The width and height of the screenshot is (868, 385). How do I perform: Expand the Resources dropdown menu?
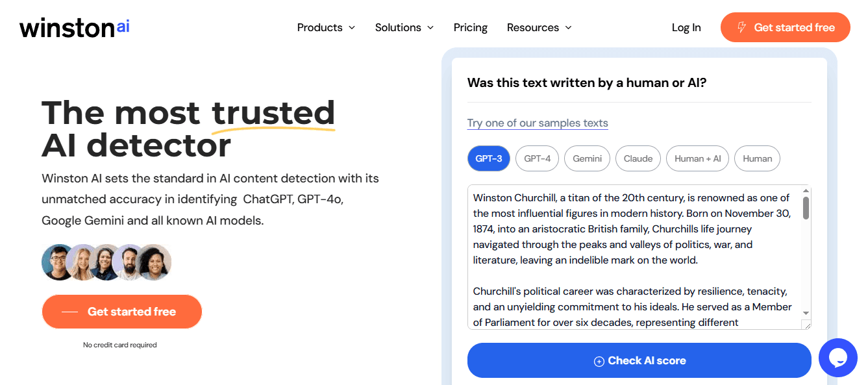[539, 27]
